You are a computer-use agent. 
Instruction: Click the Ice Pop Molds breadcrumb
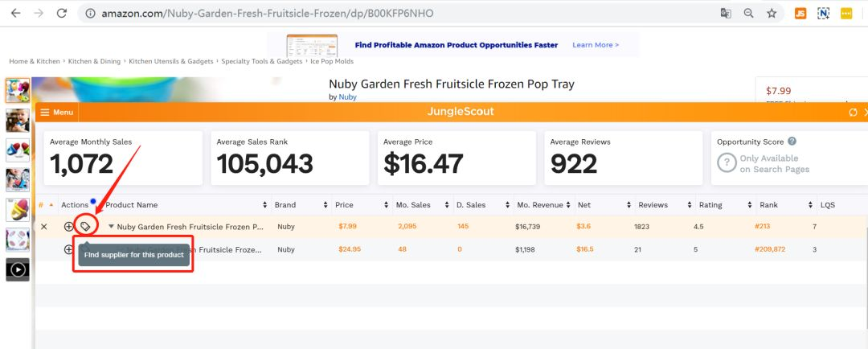click(x=332, y=61)
